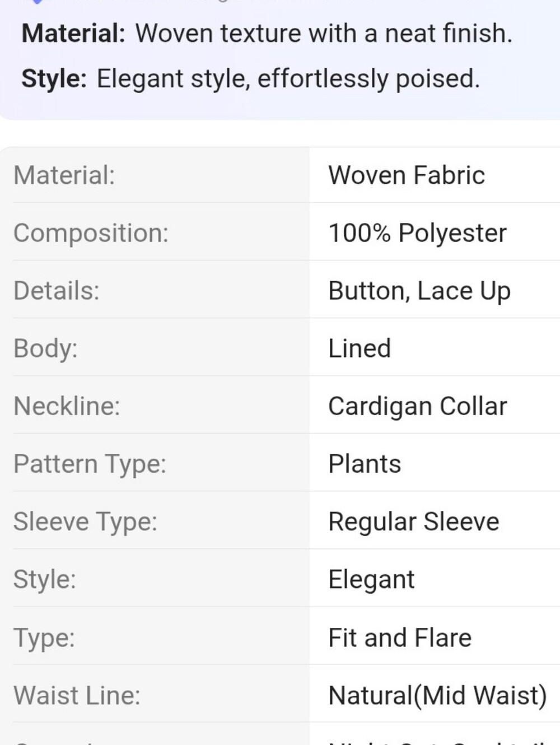Tap the 'Sleeve Type:' row label

coord(85,522)
